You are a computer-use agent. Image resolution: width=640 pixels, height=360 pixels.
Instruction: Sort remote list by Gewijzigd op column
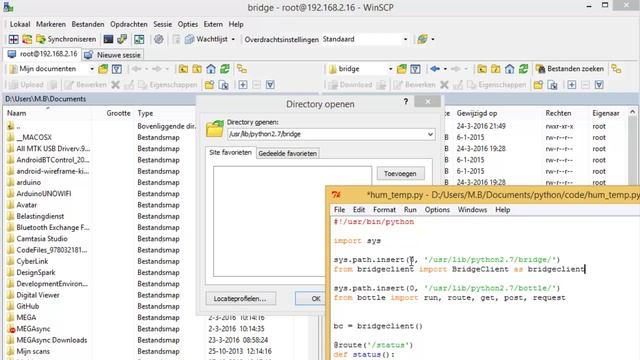tap(477, 113)
